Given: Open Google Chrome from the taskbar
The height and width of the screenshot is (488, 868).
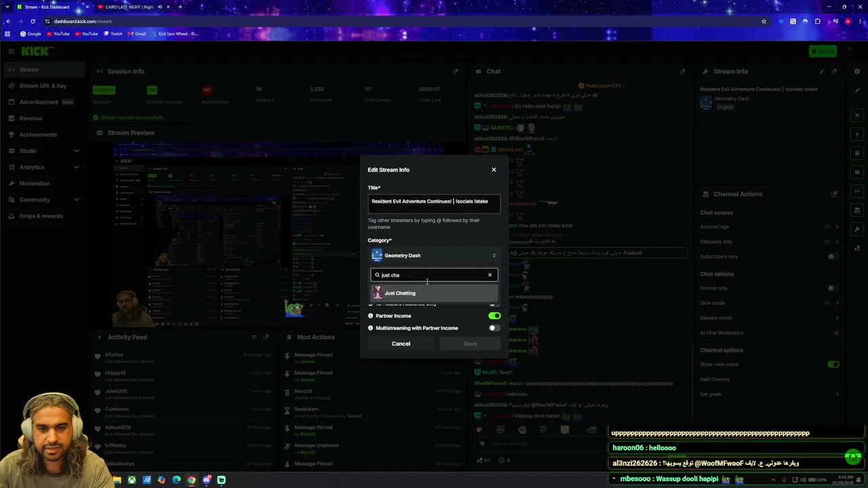Looking at the screenshot, I should click(191, 480).
